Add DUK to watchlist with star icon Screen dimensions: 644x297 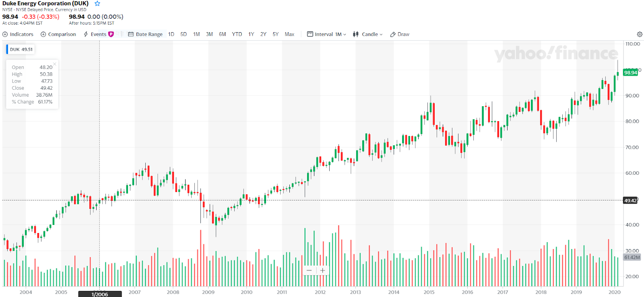pyautogui.click(x=97, y=4)
